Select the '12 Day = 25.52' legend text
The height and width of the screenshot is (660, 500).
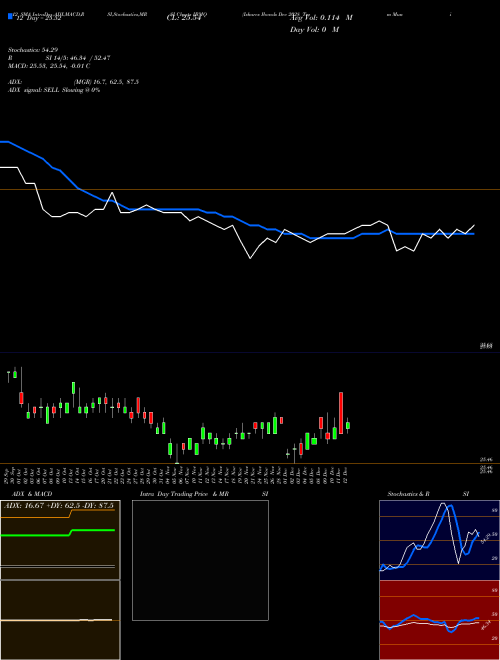tap(37, 19)
